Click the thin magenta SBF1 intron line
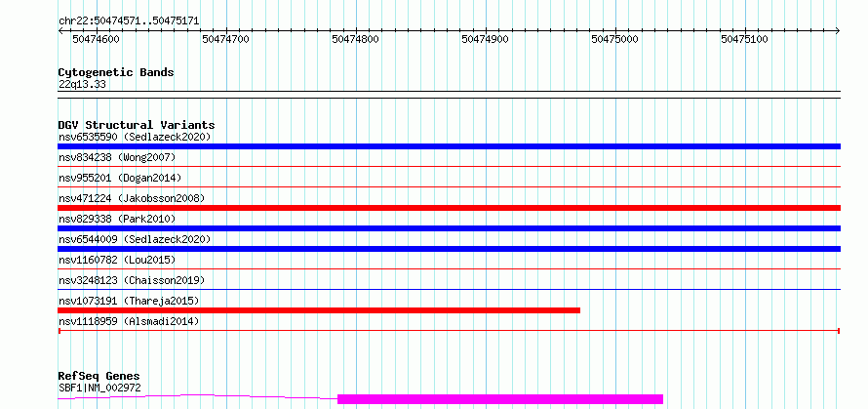This screenshot has height=409, width=868. 198,396
